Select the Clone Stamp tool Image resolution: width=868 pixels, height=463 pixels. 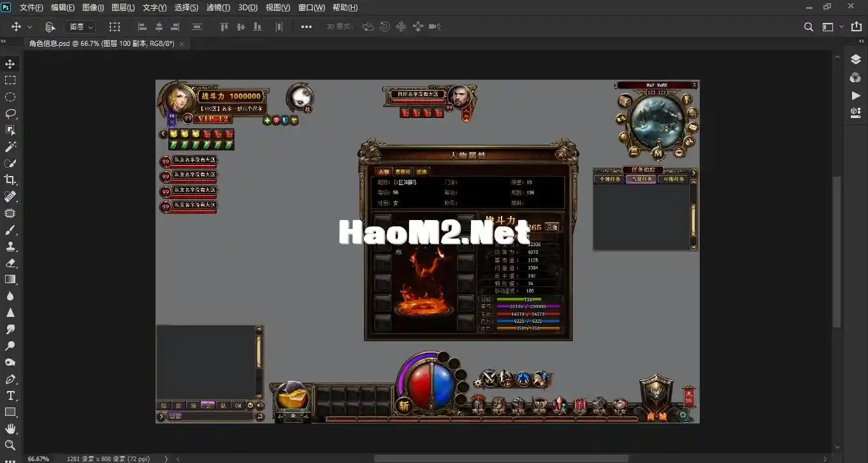[x=10, y=246]
